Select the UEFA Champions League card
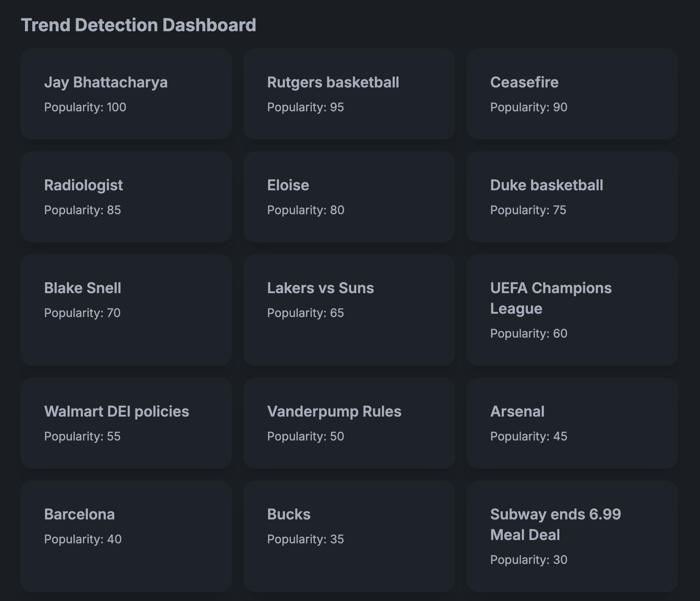Image resolution: width=700 pixels, height=601 pixels. (x=572, y=310)
